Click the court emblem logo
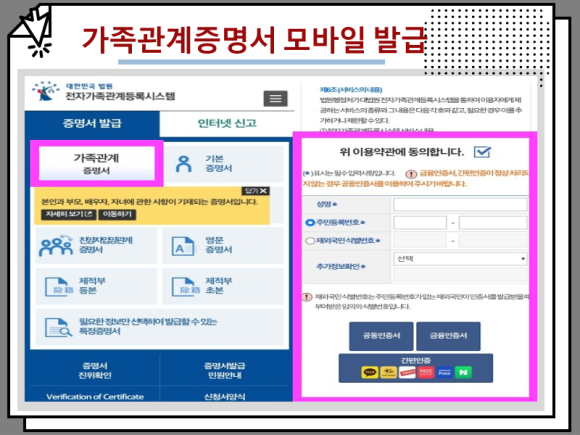580x435 pixels. click(45, 91)
